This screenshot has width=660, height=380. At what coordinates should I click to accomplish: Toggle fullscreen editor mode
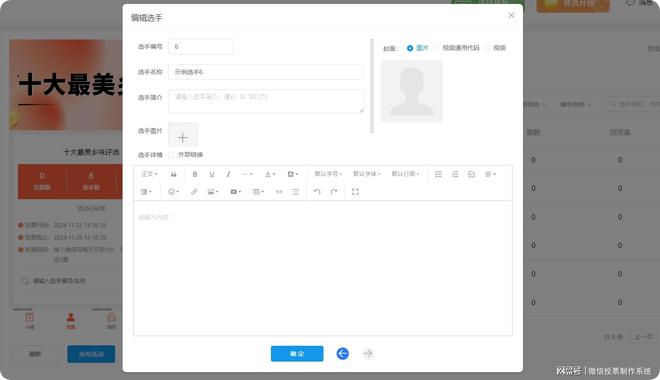click(355, 192)
